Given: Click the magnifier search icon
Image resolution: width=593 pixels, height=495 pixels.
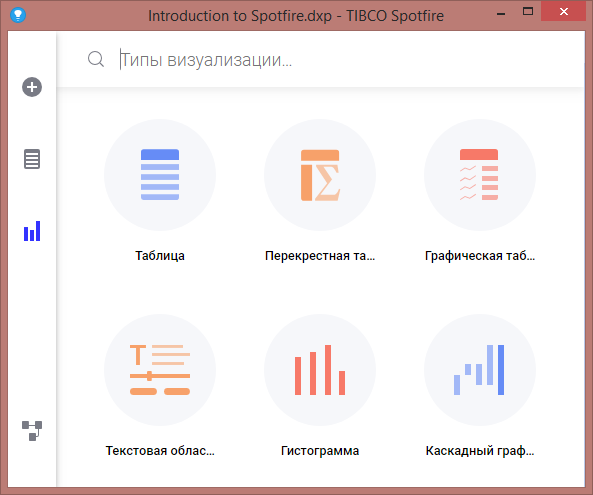Looking at the screenshot, I should coord(96,59).
